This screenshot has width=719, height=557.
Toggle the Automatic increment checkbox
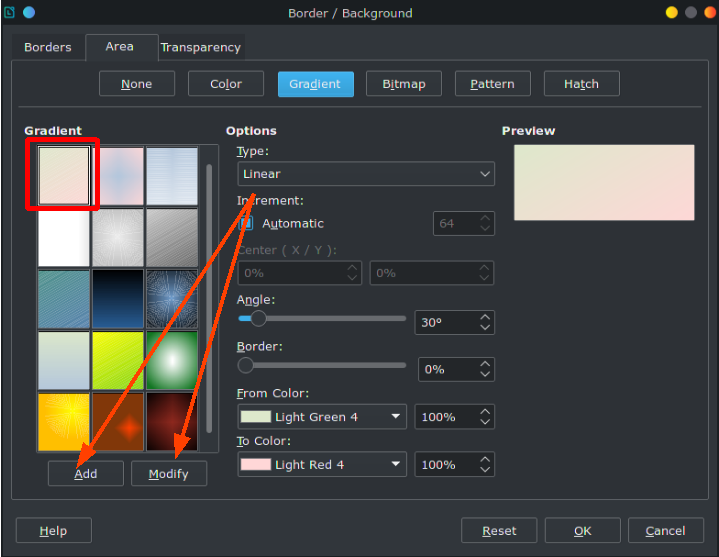coord(246,223)
